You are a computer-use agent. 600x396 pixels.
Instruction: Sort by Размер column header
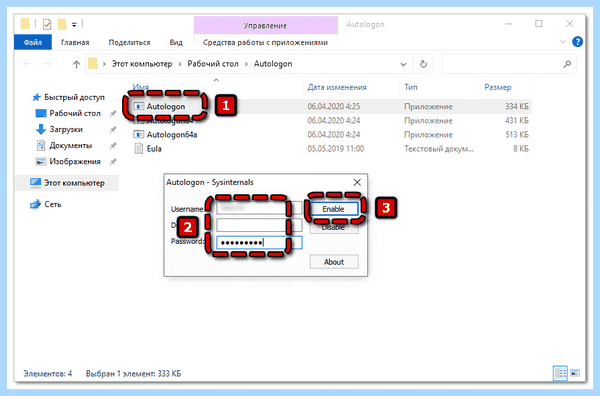click(x=497, y=87)
